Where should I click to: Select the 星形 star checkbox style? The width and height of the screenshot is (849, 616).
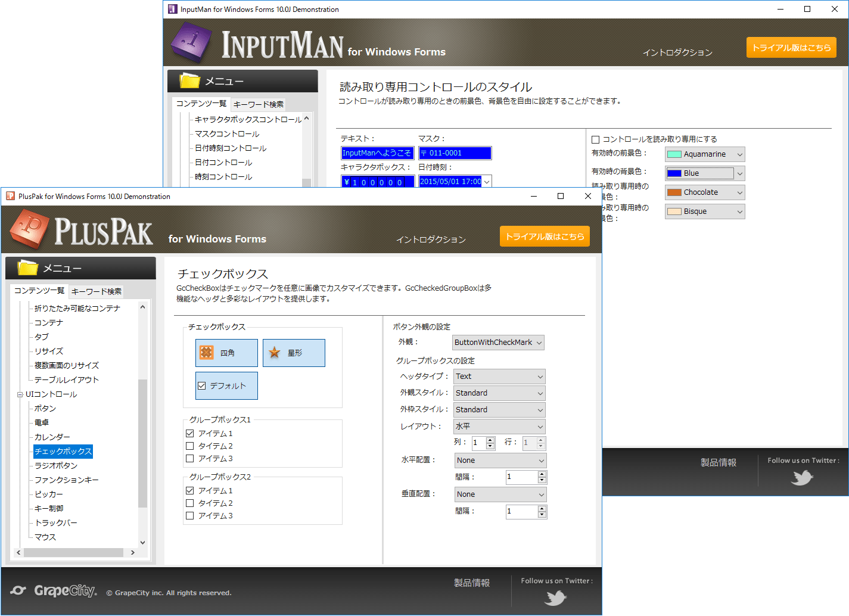(x=294, y=353)
